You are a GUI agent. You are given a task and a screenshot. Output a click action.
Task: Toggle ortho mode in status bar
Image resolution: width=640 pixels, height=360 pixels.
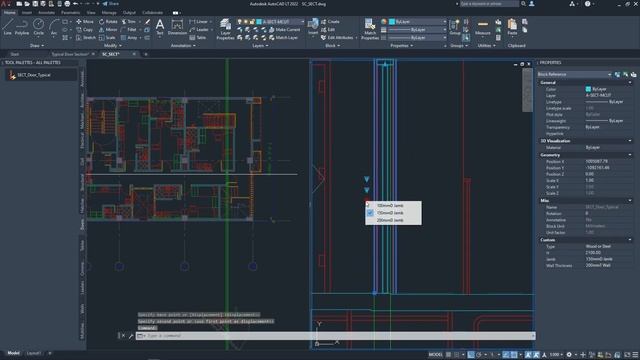471,354
